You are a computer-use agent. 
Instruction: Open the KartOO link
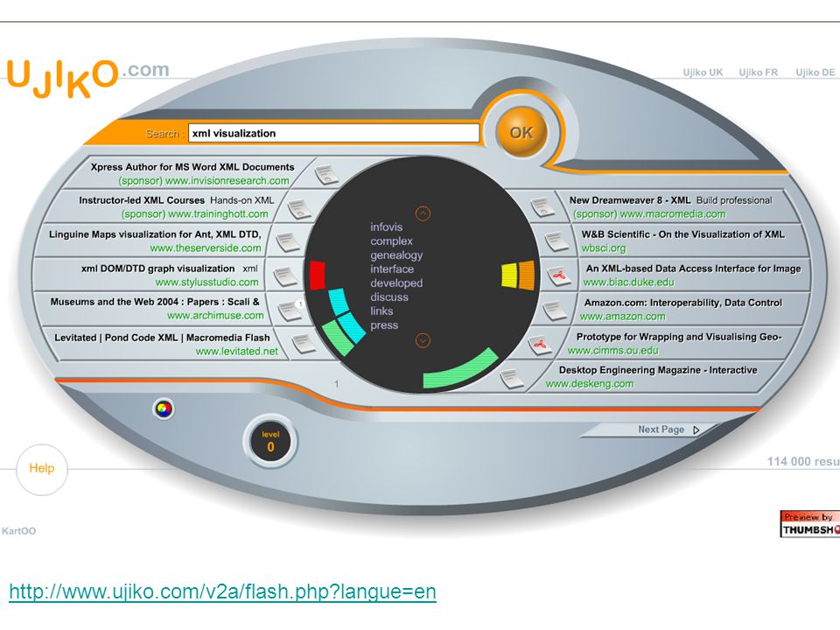point(18,531)
